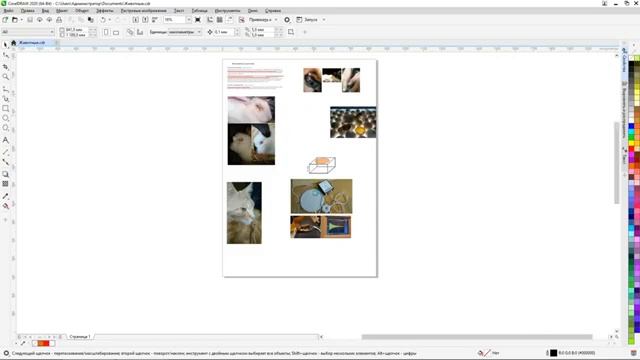Toggle Show rulers button
Screen dimensions: 640x360
[210, 20]
